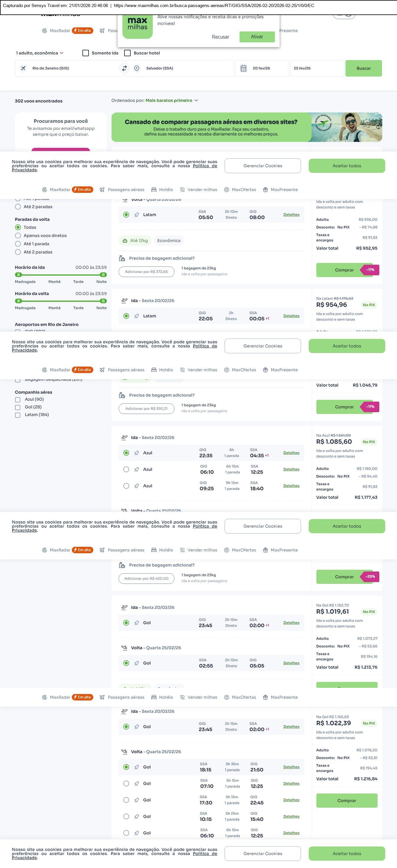397x868 pixels.
Task: Click Ativar in the notifications popup
Action: click(x=257, y=37)
